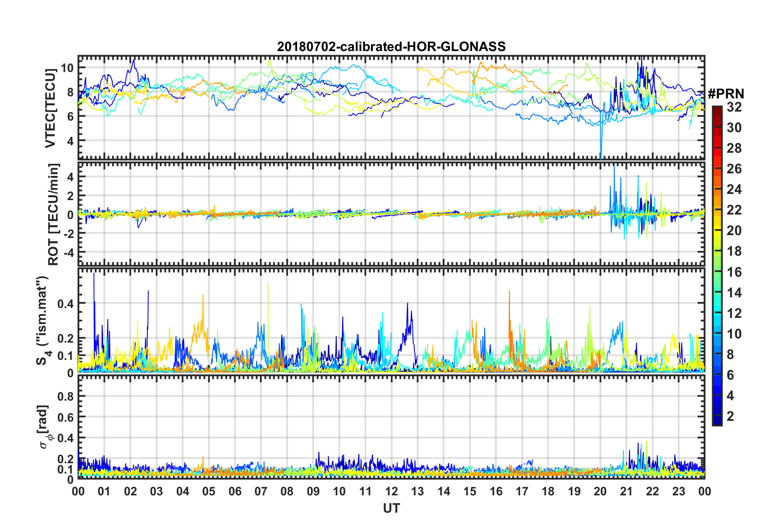The height and width of the screenshot is (532, 783).
Task: Click inside the VTEC plot panel
Action: pos(391,107)
